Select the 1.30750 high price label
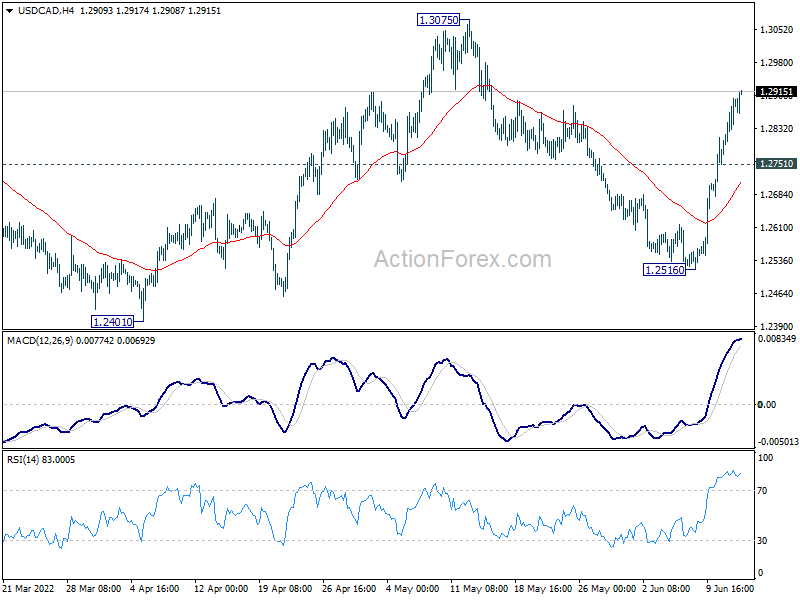Viewport: 800px width, 600px height. point(438,20)
